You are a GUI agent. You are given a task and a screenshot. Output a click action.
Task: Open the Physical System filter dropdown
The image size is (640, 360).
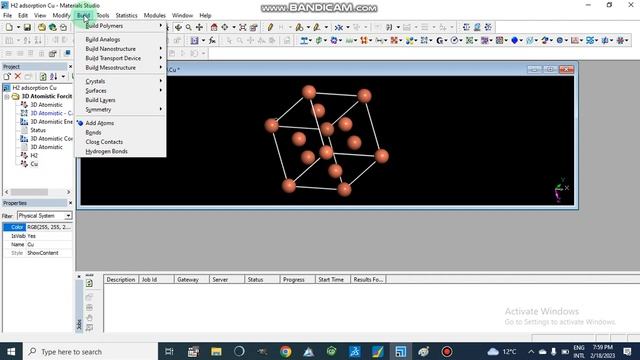point(68,216)
